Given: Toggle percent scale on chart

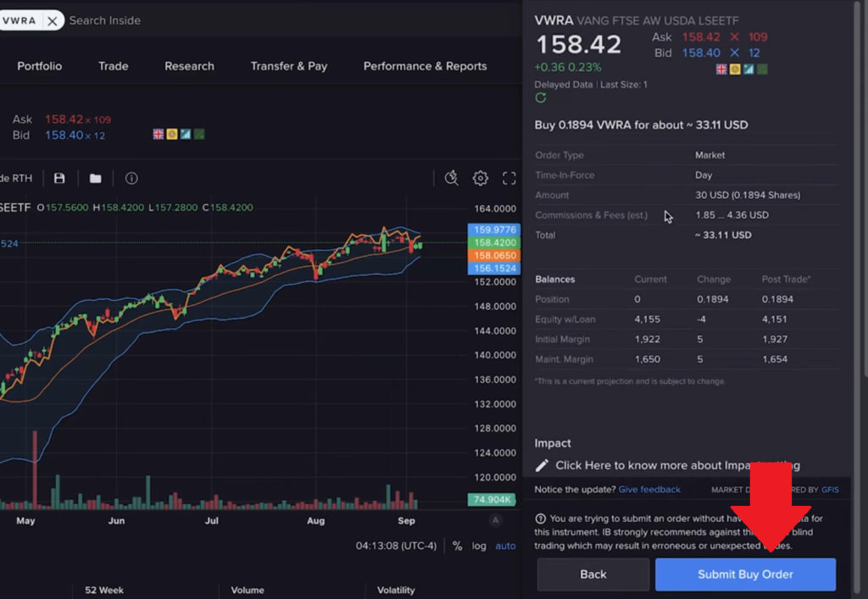Looking at the screenshot, I should (x=457, y=546).
